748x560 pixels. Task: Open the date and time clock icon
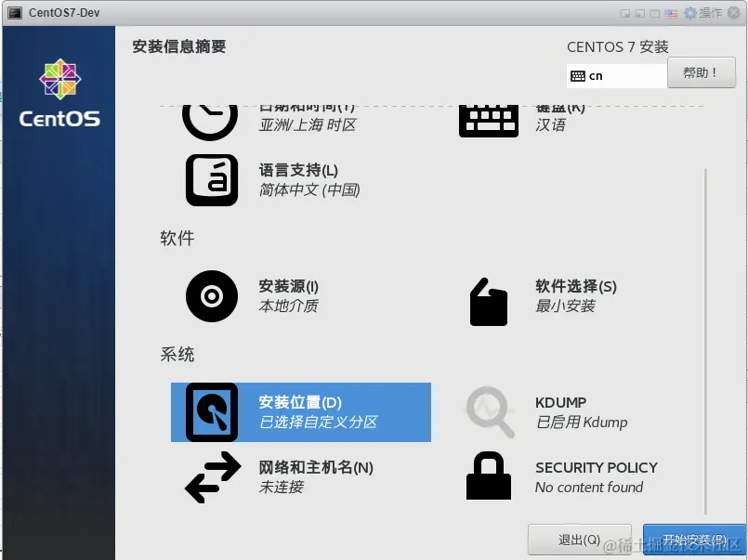(210, 122)
